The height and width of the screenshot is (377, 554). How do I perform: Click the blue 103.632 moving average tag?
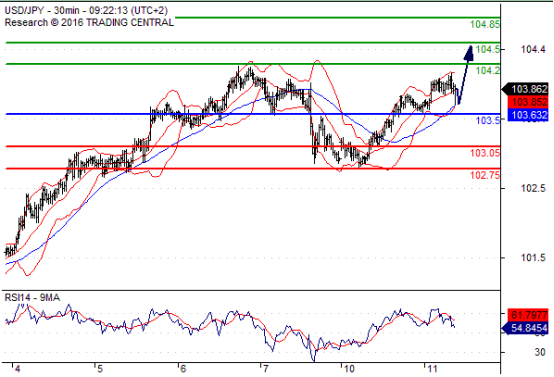pyautogui.click(x=528, y=115)
